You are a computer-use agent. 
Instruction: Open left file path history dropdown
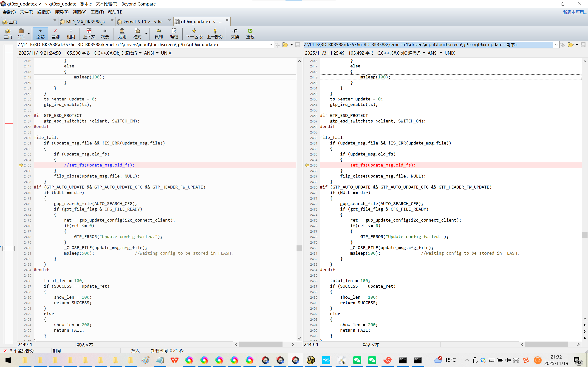click(271, 45)
